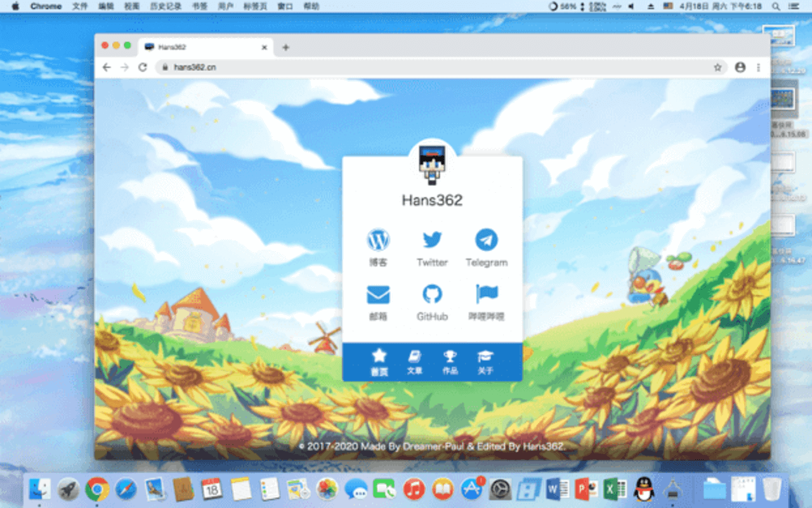Open the 编辑 menu

tap(106, 6)
